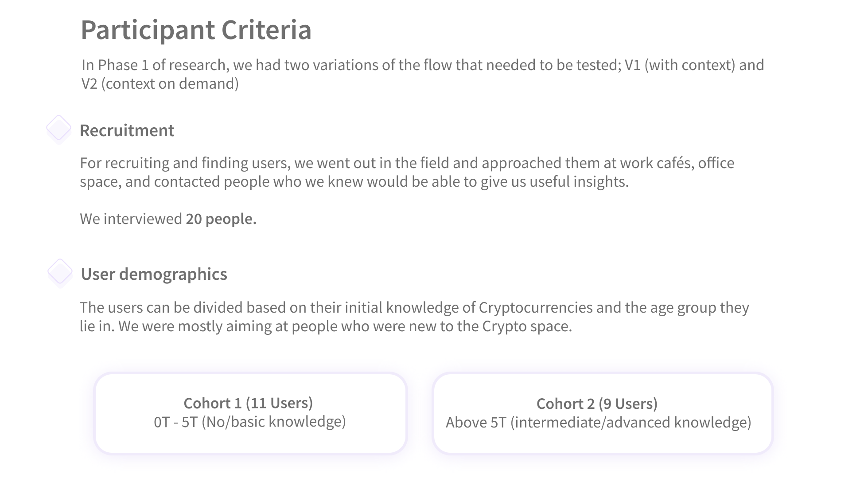The height and width of the screenshot is (498, 868).
Task: Click the Participant Criteria title
Action: click(x=196, y=30)
